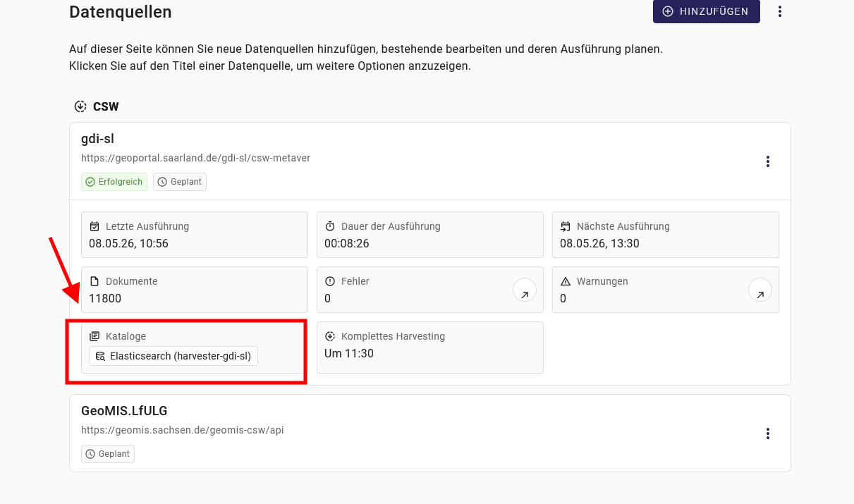Open gdi-sl three-dot options menu
Viewport: 854px width, 504px height.
pyautogui.click(x=768, y=161)
